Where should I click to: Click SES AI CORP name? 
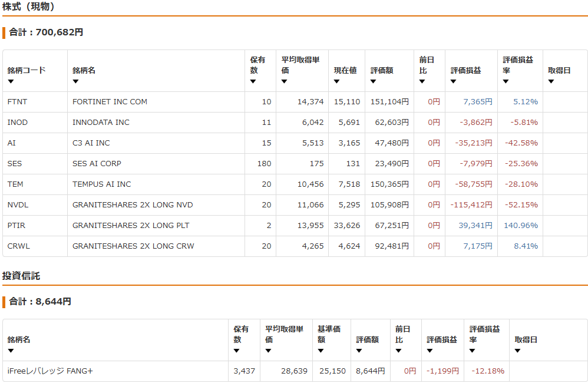pos(97,164)
